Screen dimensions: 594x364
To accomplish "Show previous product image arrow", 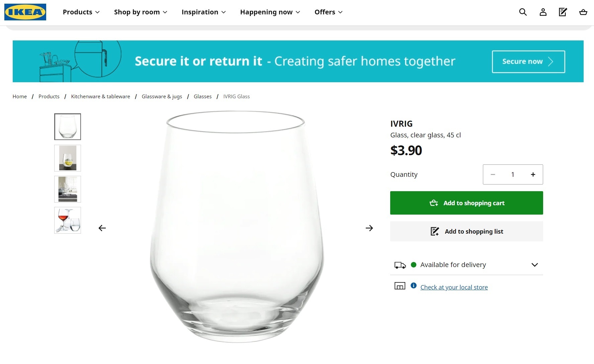I will (x=102, y=228).
